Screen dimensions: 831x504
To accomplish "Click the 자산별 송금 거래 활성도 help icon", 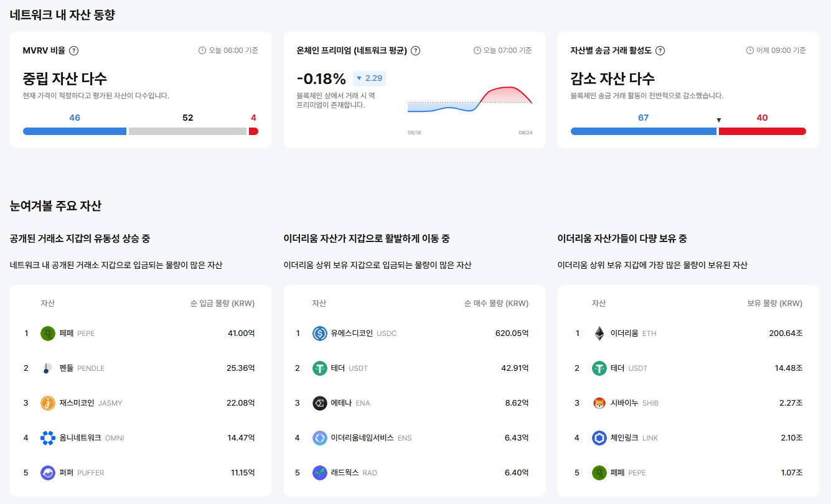I will click(x=660, y=50).
